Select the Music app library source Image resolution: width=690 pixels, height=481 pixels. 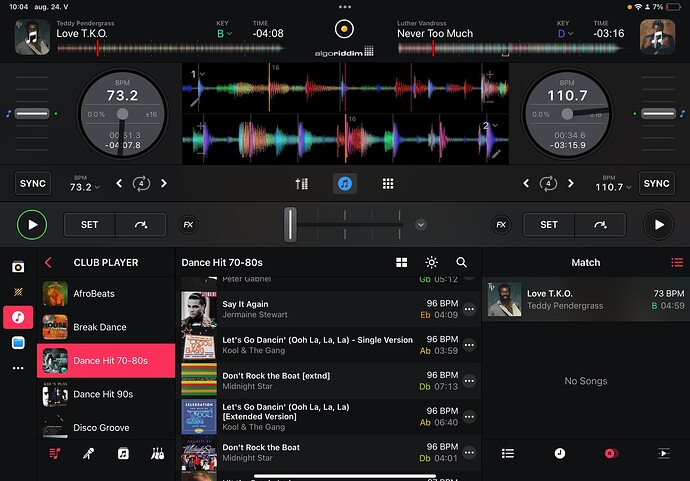[x=18, y=317]
